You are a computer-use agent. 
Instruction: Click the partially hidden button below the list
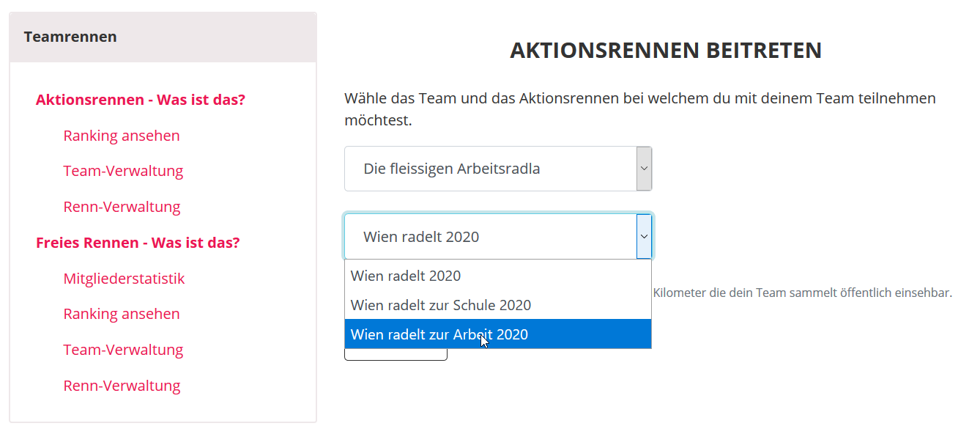396,355
